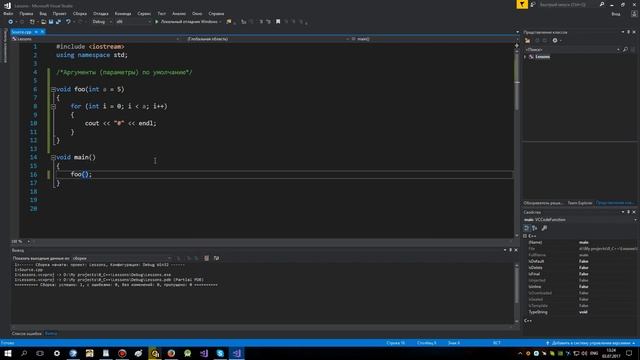
Task: Collapse the for loop outlining box
Action: (53, 107)
